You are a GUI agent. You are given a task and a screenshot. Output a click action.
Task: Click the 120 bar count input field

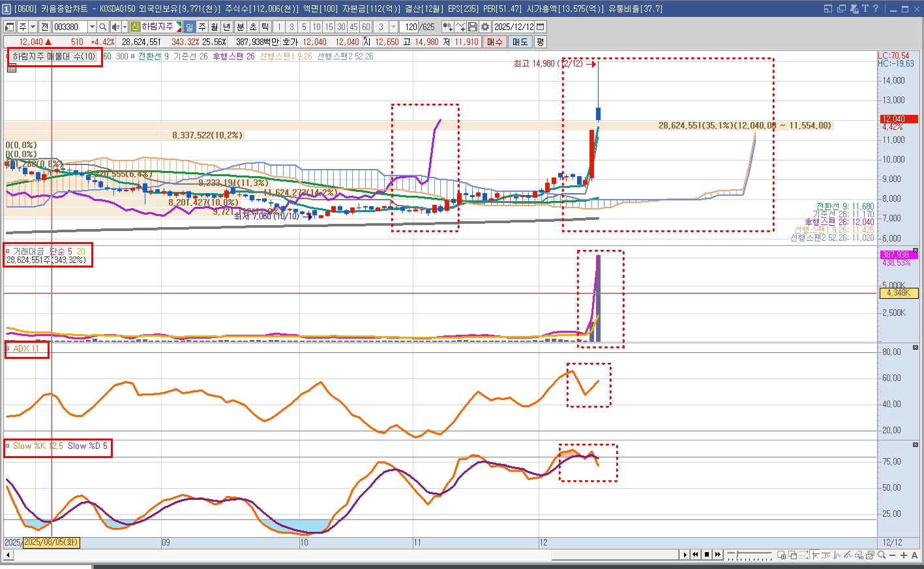409,27
